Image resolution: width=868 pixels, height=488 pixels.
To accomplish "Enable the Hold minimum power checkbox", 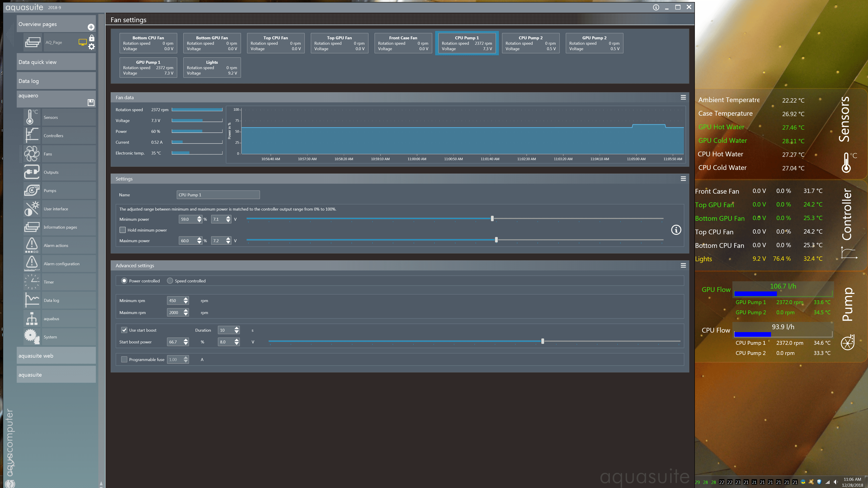I will (x=123, y=230).
